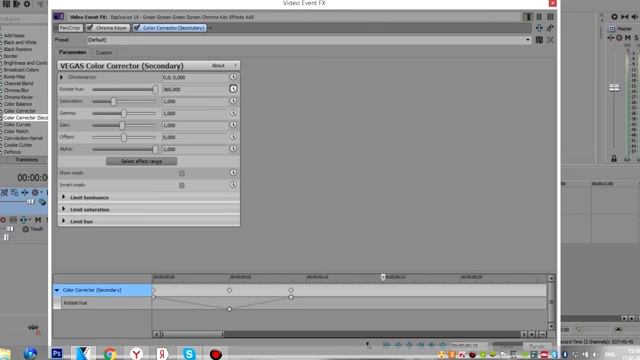Screen dimensions: 640x360
Task: Open the Transitions tab in left panel
Action: click(26, 160)
